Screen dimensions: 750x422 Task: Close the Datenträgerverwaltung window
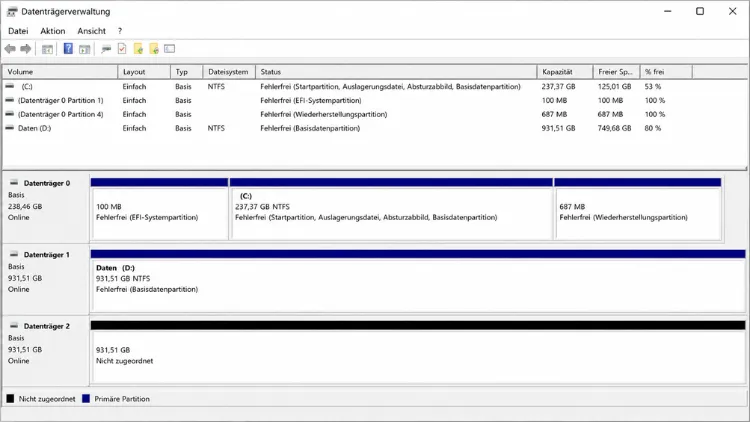pyautogui.click(x=732, y=11)
